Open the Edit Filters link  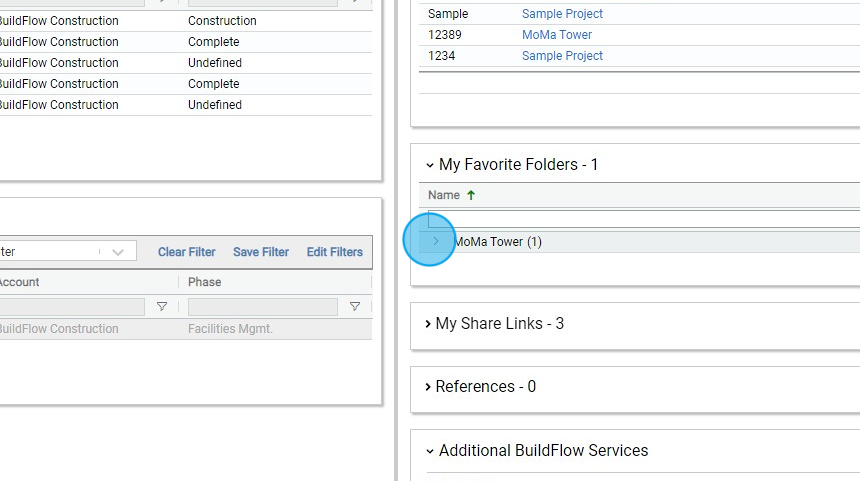pos(334,252)
